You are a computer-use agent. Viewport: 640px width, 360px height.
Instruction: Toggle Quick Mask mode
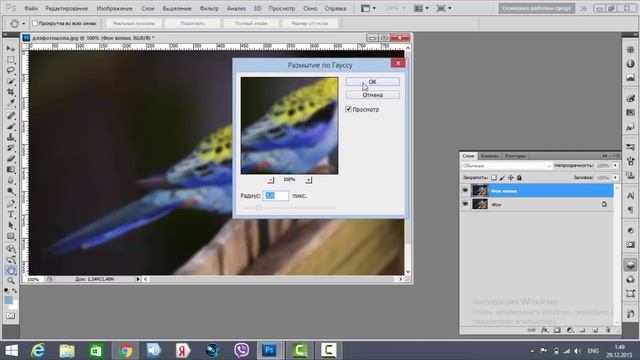[11, 316]
